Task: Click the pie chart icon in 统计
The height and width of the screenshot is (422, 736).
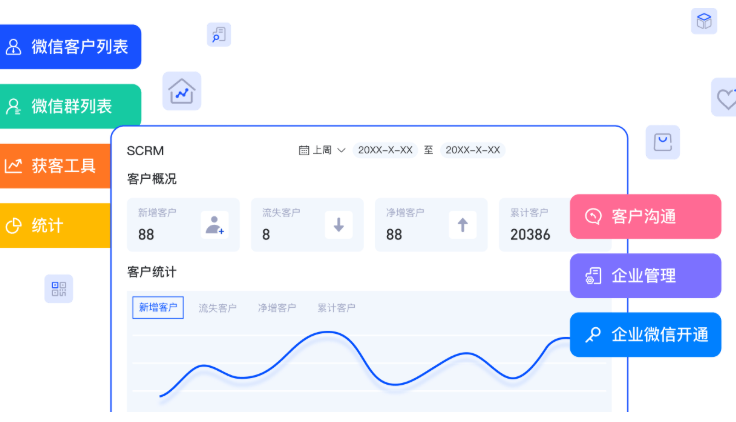Action: [14, 225]
